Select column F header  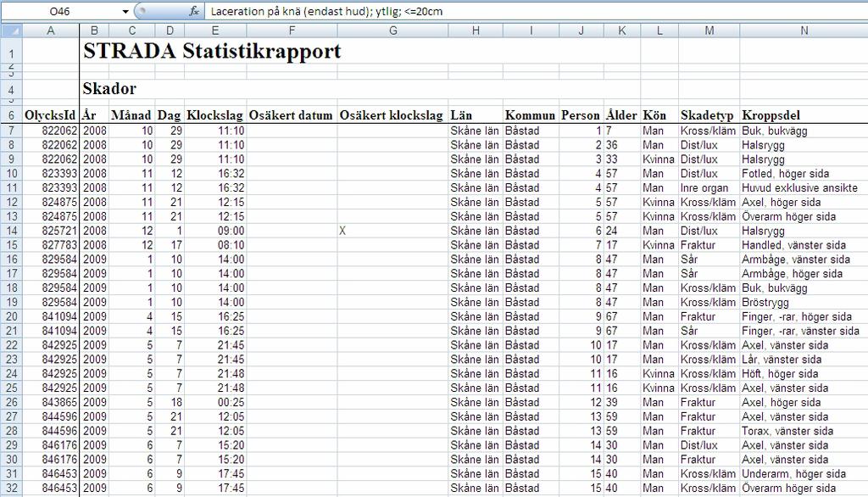pos(292,31)
